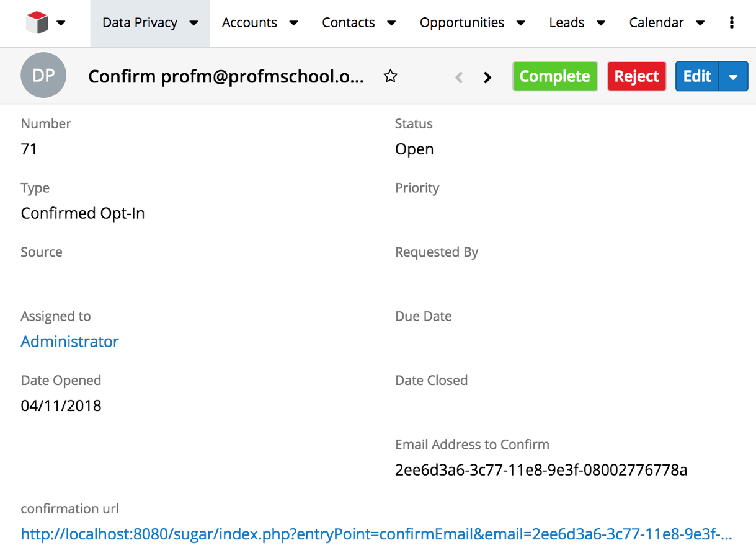Image resolution: width=756 pixels, height=558 pixels.
Task: Expand the Data Privacy module dropdown arrow
Action: pyautogui.click(x=193, y=24)
